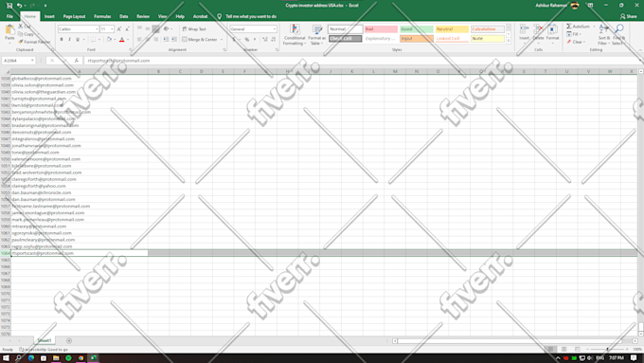The image size is (644, 363).
Task: Open File Explorer from the taskbar
Action: tap(56, 358)
